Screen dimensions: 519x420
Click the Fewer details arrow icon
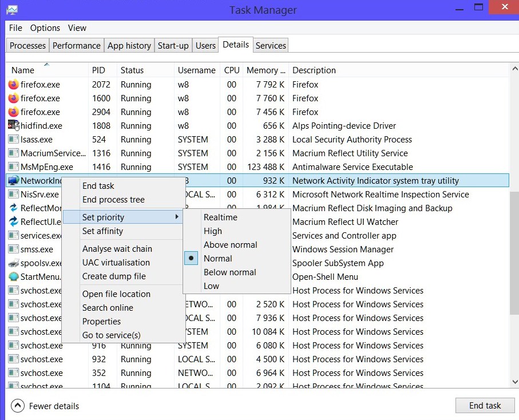point(18,406)
